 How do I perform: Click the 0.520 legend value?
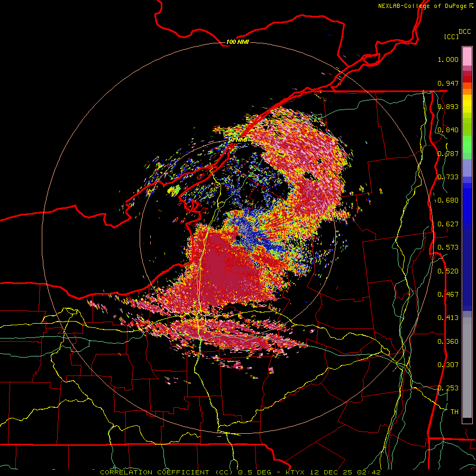coord(448,271)
